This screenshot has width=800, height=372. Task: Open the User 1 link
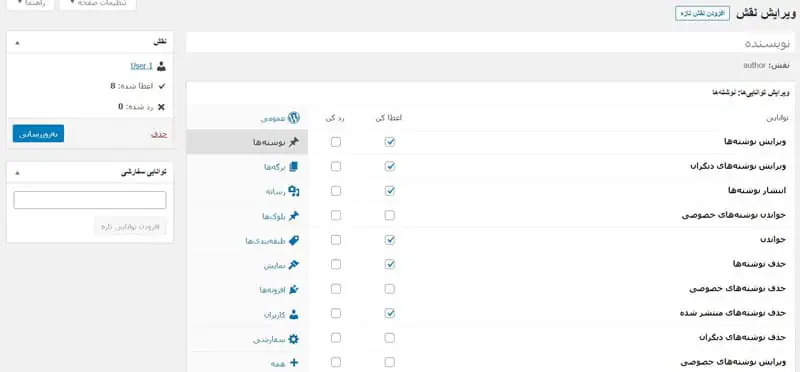[x=141, y=66]
